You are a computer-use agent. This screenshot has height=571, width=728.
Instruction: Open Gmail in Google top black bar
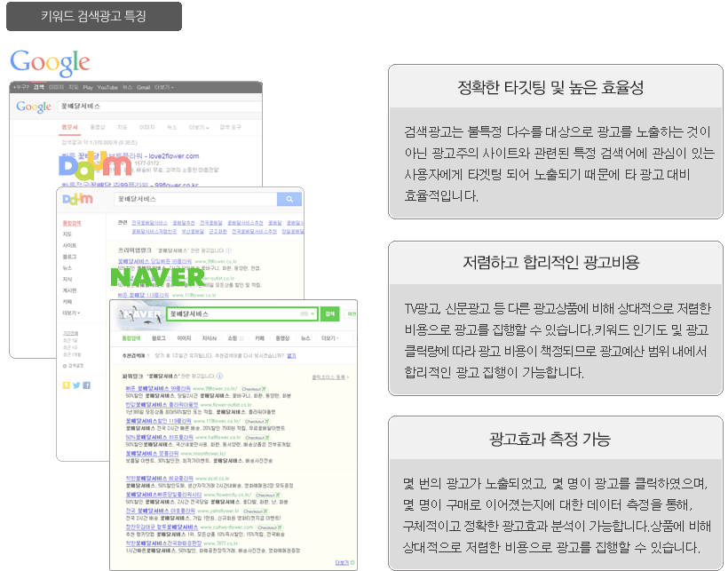144,87
